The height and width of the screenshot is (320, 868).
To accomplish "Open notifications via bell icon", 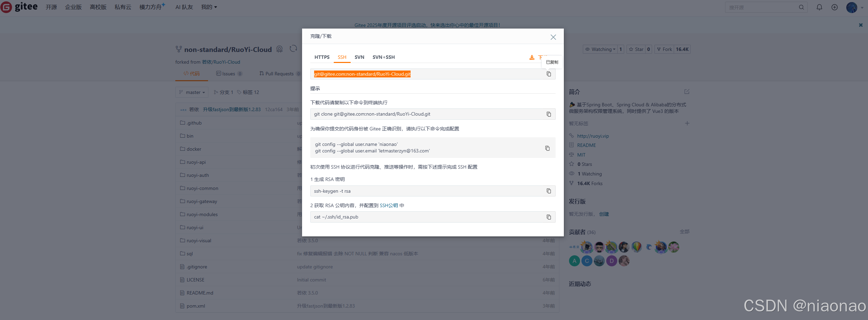I will click(819, 7).
